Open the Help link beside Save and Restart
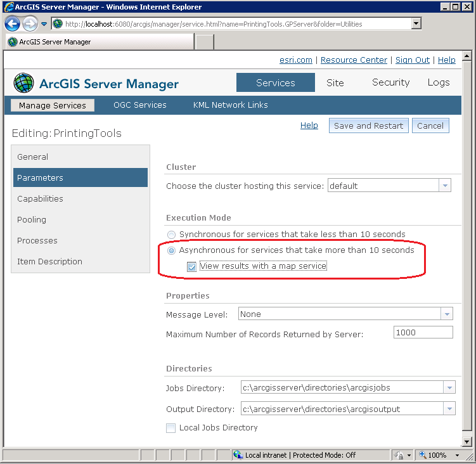This screenshot has height=464, width=476. (309, 125)
